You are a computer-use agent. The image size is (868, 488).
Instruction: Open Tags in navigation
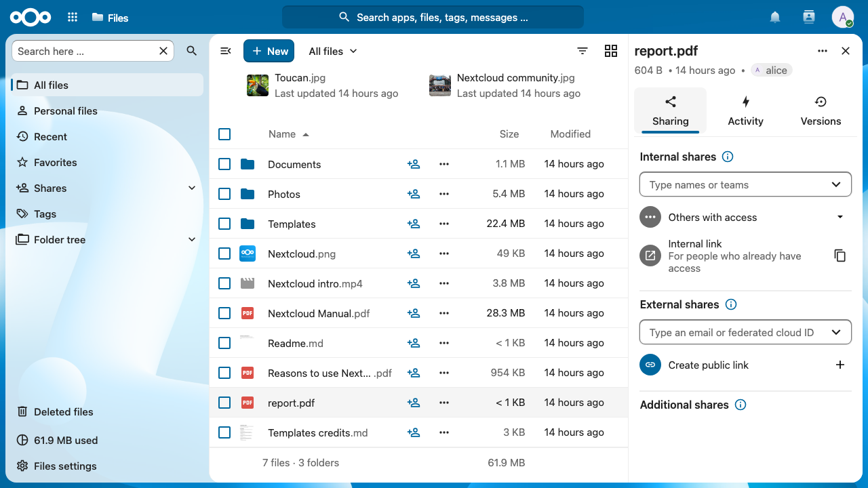point(107,213)
